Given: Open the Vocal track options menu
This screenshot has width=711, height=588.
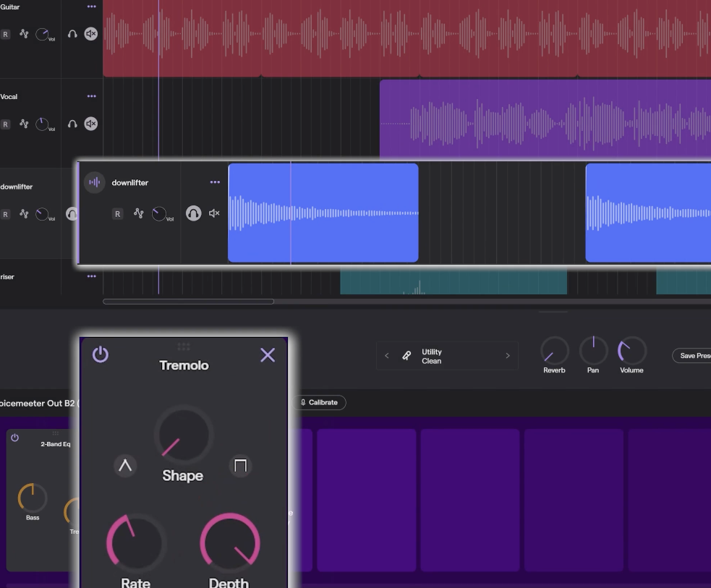Looking at the screenshot, I should [x=92, y=96].
